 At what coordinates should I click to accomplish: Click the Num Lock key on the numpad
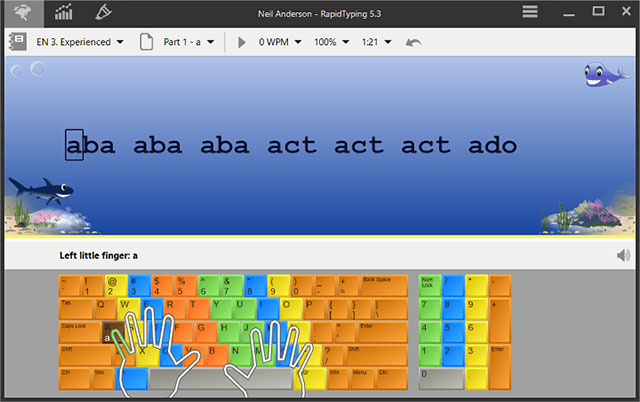(x=430, y=286)
